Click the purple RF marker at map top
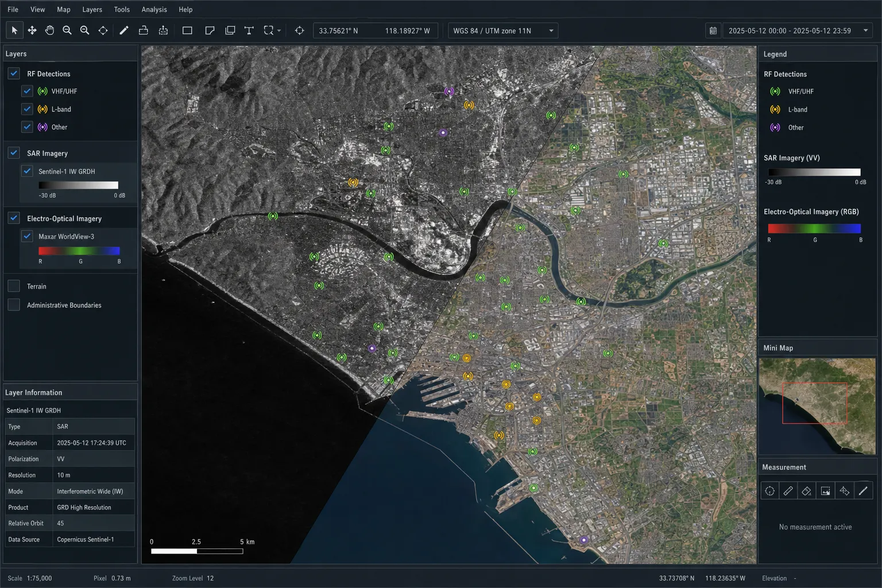The height and width of the screenshot is (588, 882). (x=449, y=91)
